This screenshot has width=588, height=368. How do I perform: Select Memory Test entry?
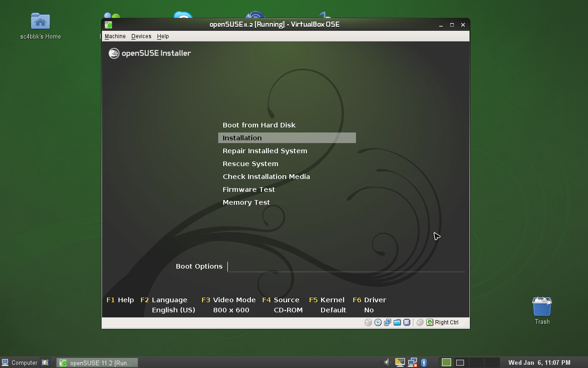(246, 202)
